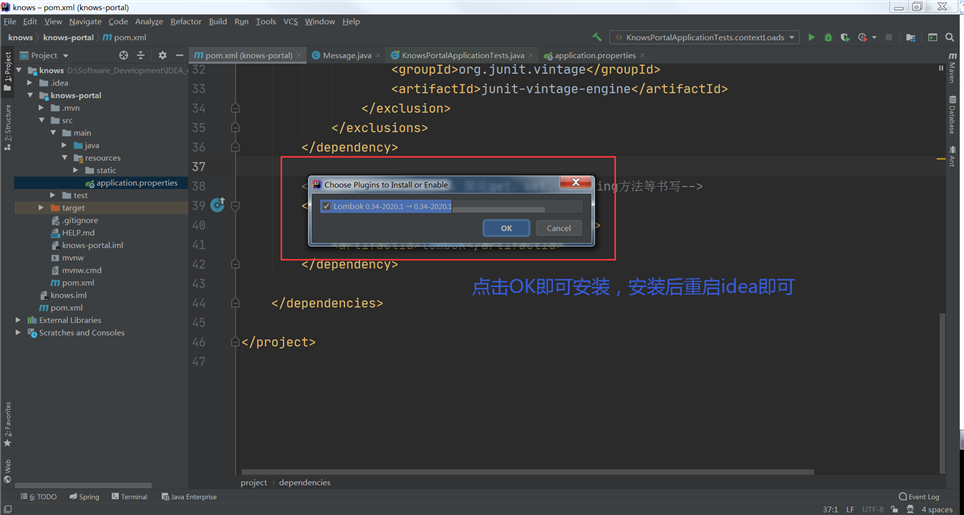Hide the Project panel with minus icon
The image size is (964, 515).
(179, 55)
